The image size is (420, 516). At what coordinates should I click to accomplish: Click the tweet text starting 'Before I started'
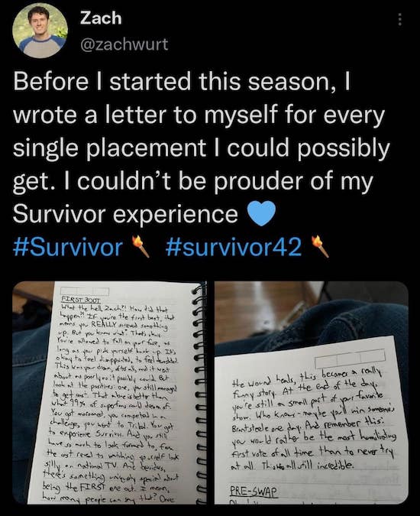click(201, 148)
